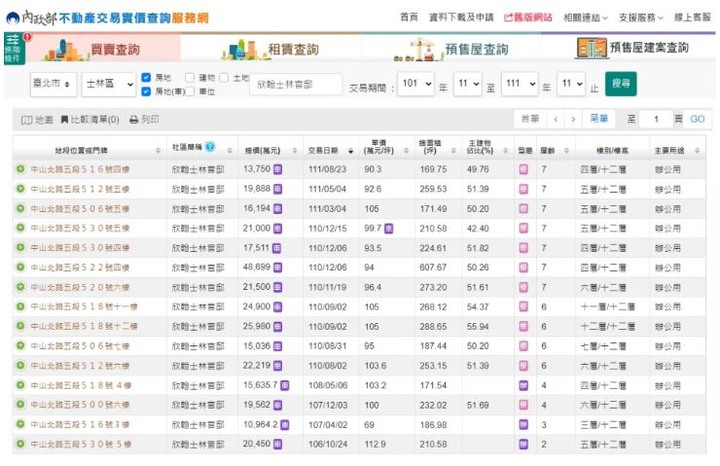Open the end year dropdown showing 111
The image size is (720, 466).
point(519,84)
